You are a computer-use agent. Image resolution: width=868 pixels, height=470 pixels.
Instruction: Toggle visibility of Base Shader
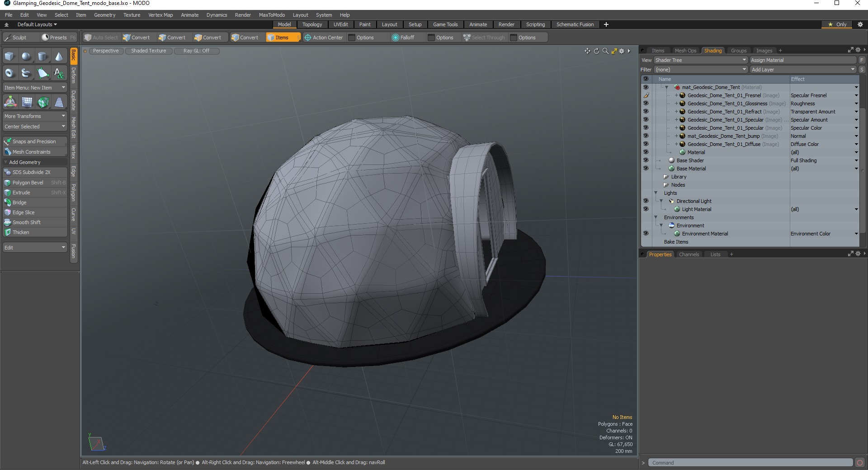click(646, 160)
